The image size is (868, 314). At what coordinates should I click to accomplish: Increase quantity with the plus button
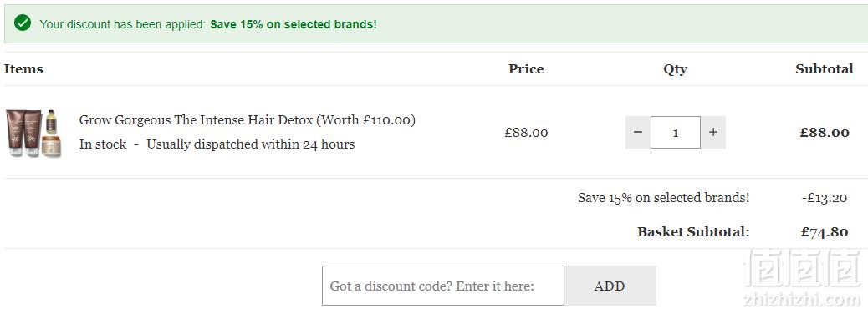tap(713, 132)
